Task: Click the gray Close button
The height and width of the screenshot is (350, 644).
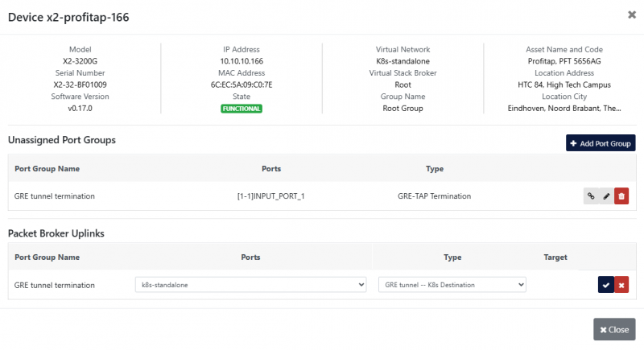Action: (614, 329)
